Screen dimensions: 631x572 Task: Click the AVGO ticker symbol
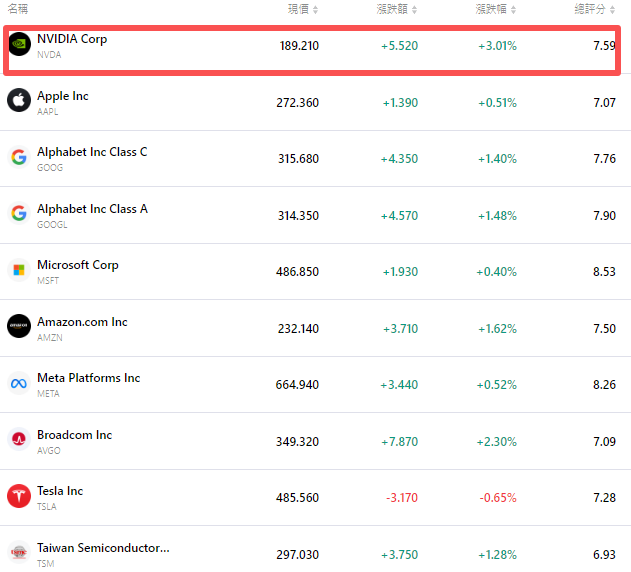coord(49,451)
